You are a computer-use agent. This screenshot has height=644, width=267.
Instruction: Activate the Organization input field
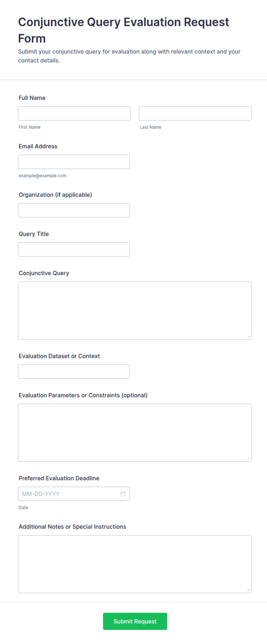pos(74,210)
